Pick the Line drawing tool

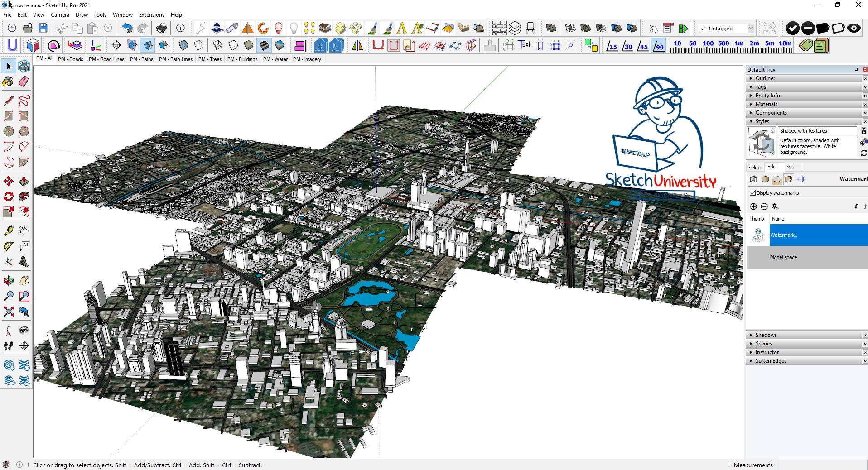(x=9, y=100)
